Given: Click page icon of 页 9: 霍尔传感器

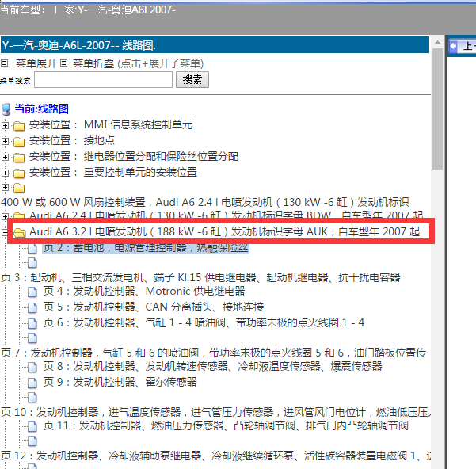Looking at the screenshot, I should click(32, 383).
